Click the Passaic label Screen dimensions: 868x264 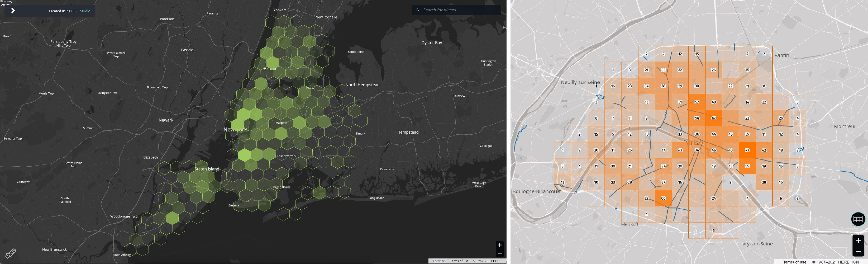(x=187, y=50)
